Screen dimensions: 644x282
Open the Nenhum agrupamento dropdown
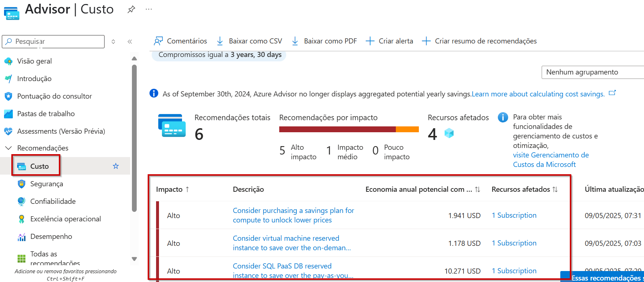coord(592,72)
